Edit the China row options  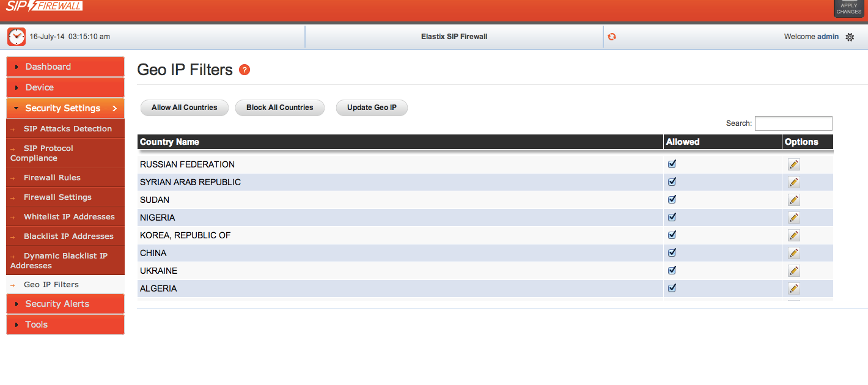pos(793,253)
